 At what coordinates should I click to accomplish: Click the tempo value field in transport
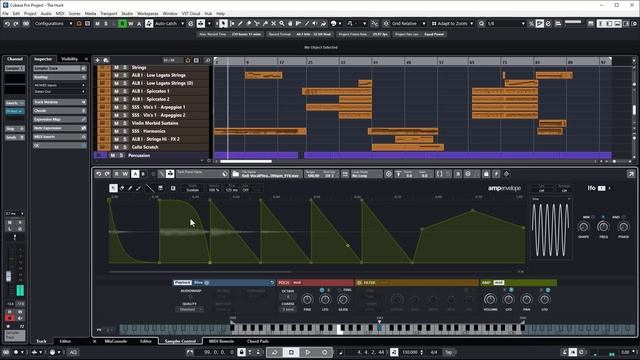[410, 352]
